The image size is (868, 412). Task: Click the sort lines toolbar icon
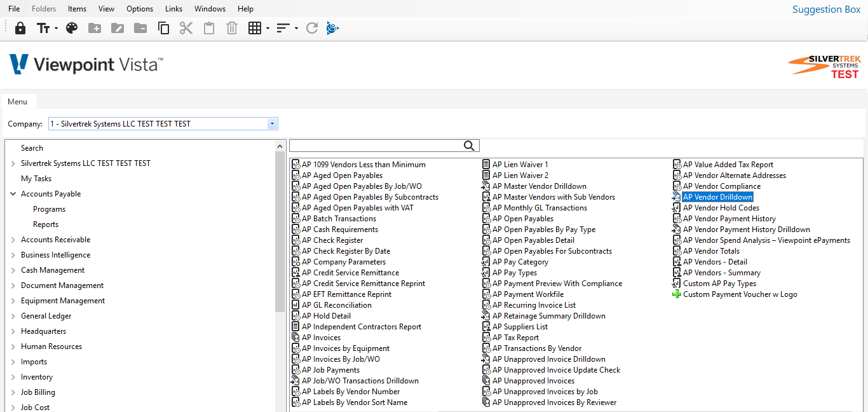(x=283, y=28)
